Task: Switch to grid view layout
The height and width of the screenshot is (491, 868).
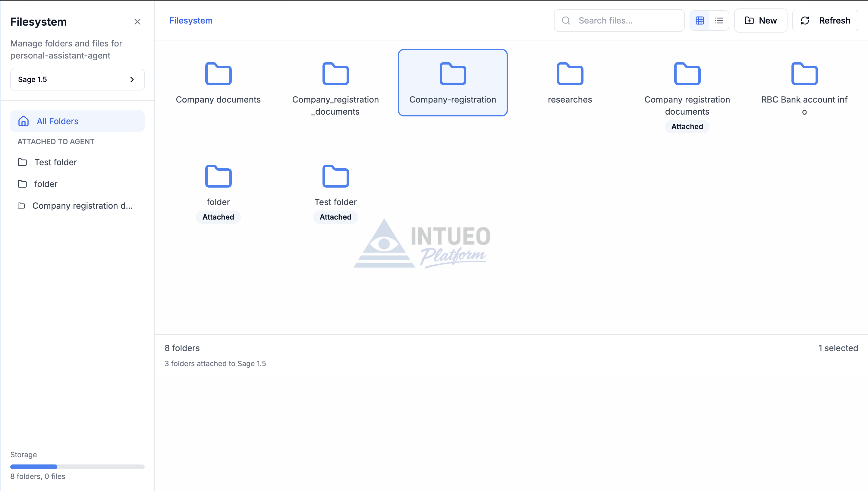Action: tap(700, 20)
